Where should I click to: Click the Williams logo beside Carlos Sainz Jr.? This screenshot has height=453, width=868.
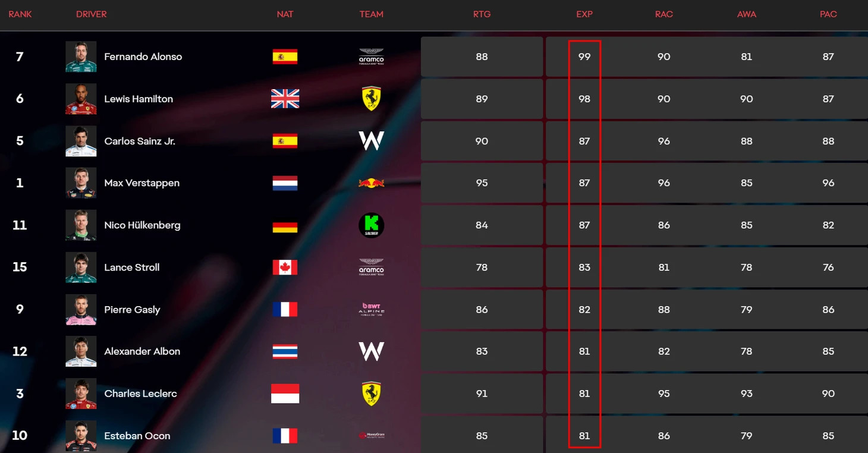click(371, 141)
